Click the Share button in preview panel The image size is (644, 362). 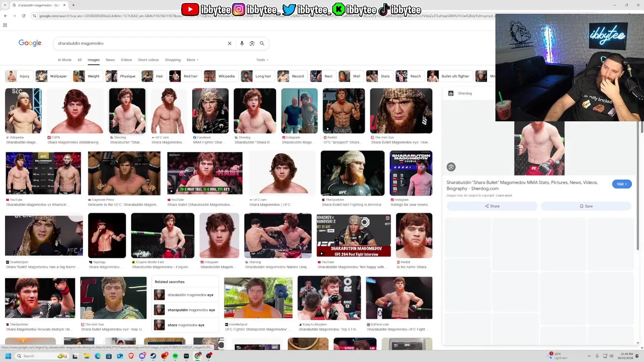492,206
